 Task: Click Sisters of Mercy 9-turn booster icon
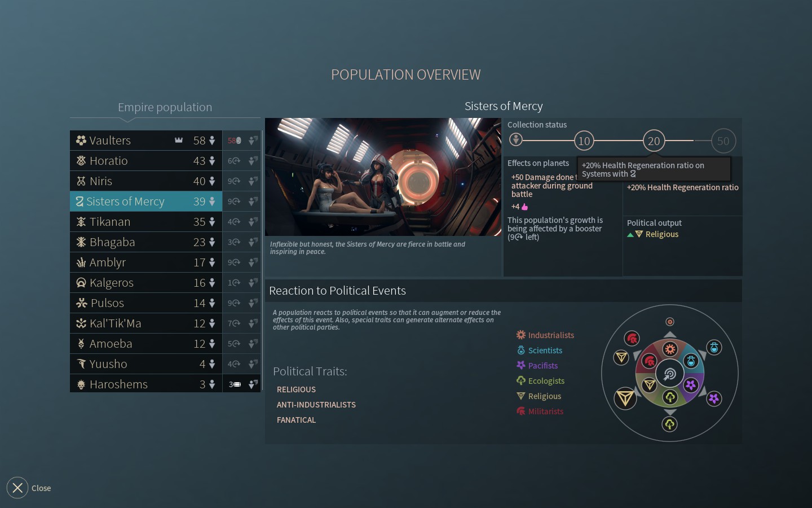234,202
